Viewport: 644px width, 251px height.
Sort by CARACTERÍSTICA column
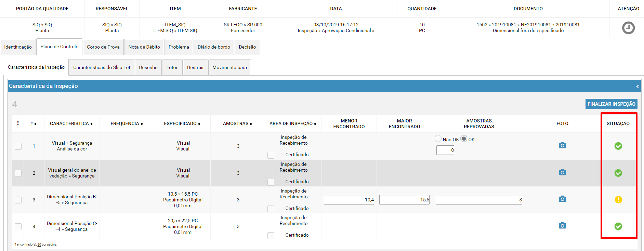coord(71,123)
